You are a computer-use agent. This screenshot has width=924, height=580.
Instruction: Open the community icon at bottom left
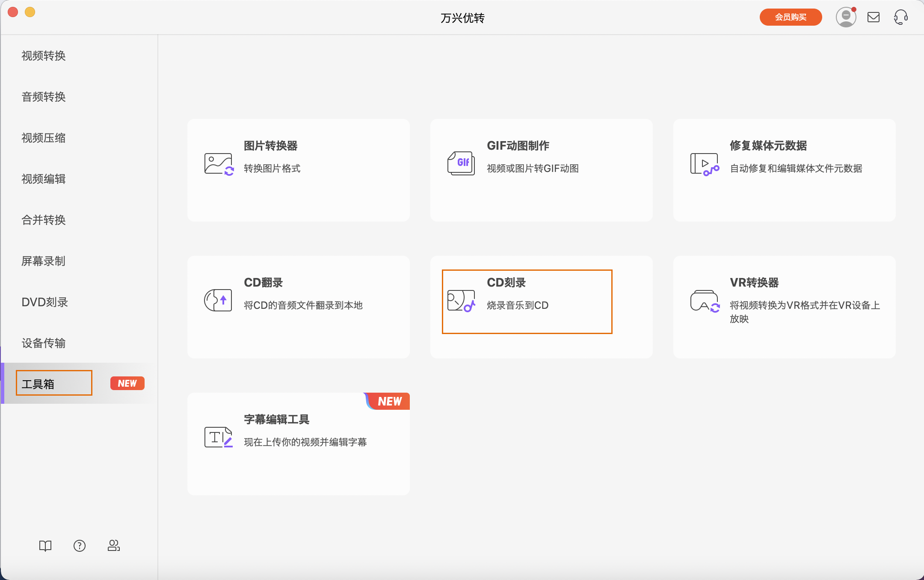pos(114,545)
